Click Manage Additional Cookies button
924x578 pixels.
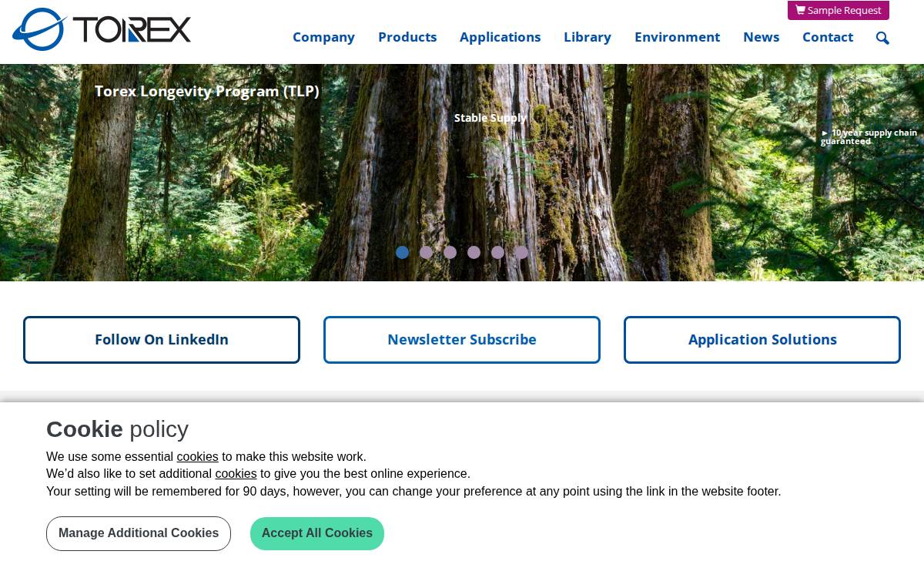pos(139,533)
